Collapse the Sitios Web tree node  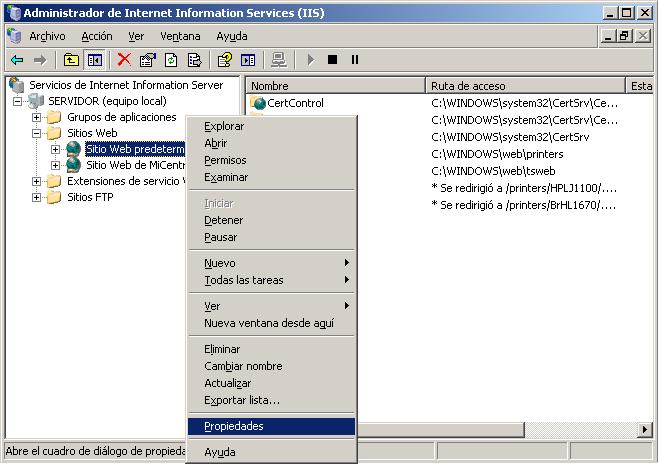(x=37, y=134)
